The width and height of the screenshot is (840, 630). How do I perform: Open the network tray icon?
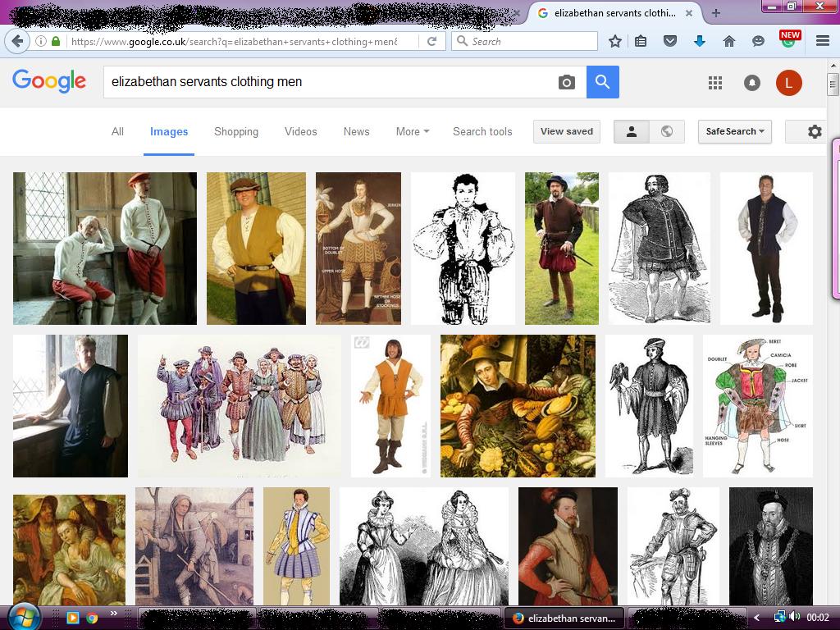pos(779,618)
